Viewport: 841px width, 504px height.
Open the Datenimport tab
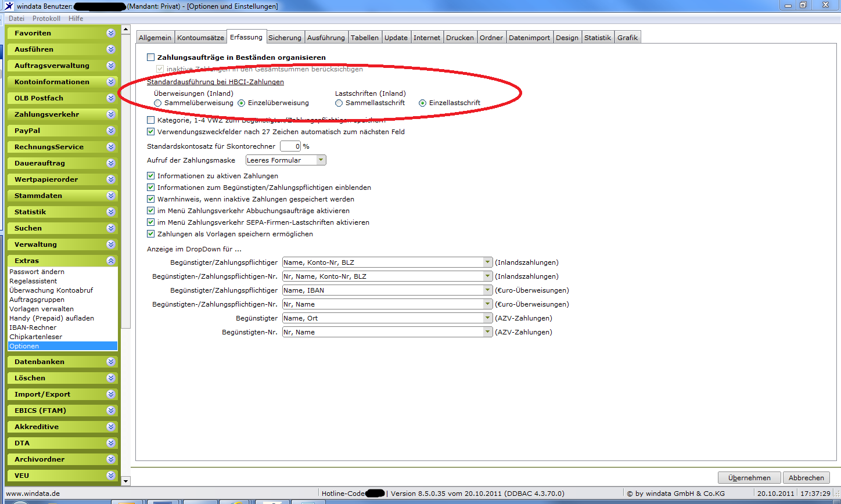coord(530,38)
